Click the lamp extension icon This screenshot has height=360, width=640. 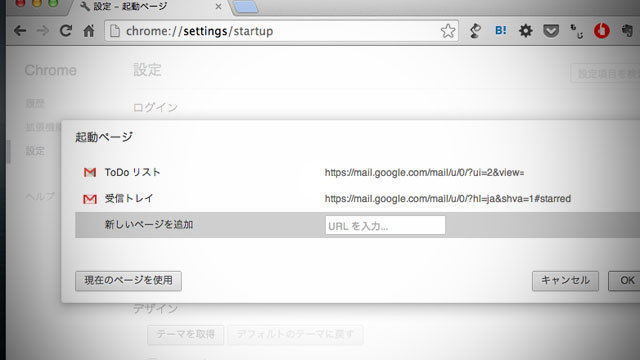coord(475,31)
